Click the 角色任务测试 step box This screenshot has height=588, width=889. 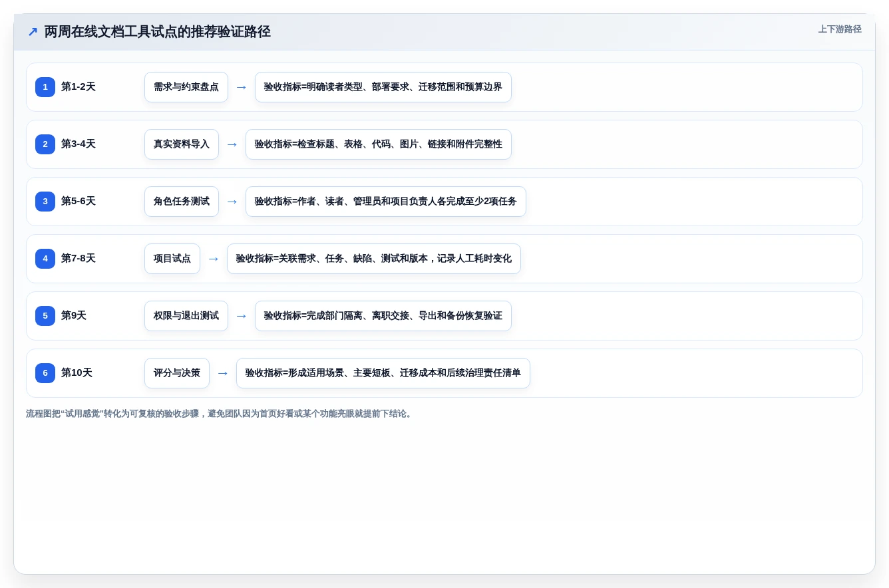(x=182, y=202)
